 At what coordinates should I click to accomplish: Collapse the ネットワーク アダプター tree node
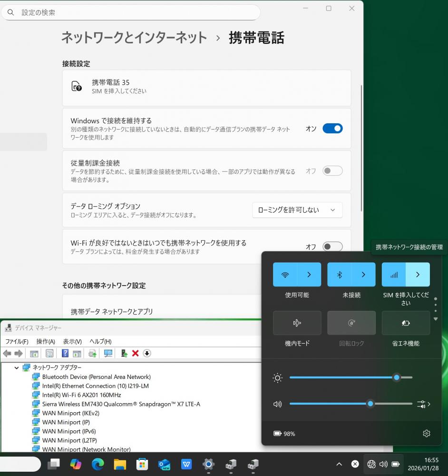tap(17, 367)
